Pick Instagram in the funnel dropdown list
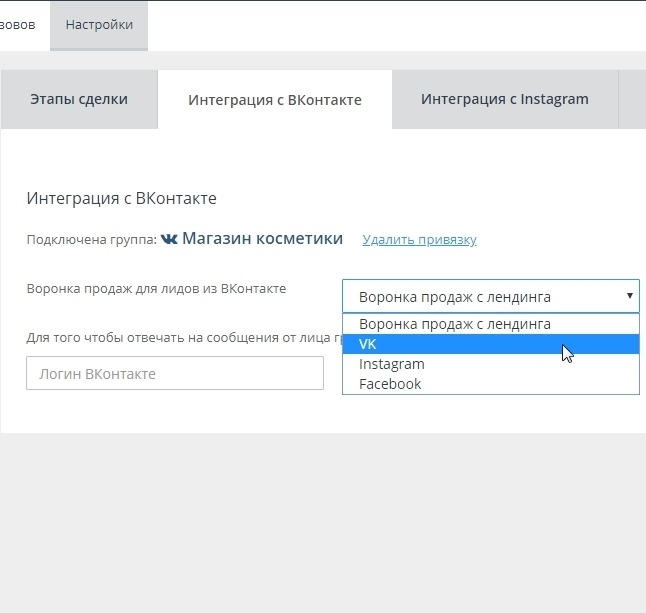The image size is (646, 613). tap(491, 364)
